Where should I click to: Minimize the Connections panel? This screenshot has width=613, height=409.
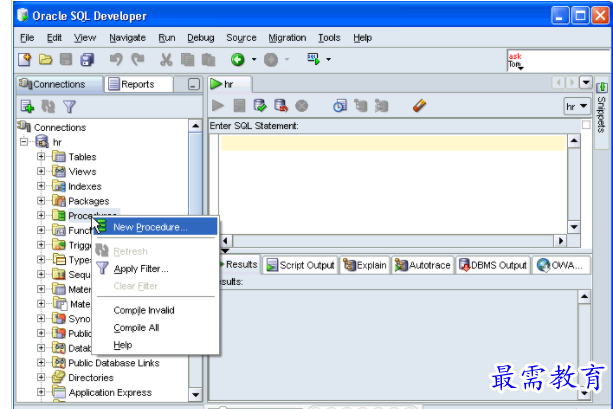[x=194, y=84]
